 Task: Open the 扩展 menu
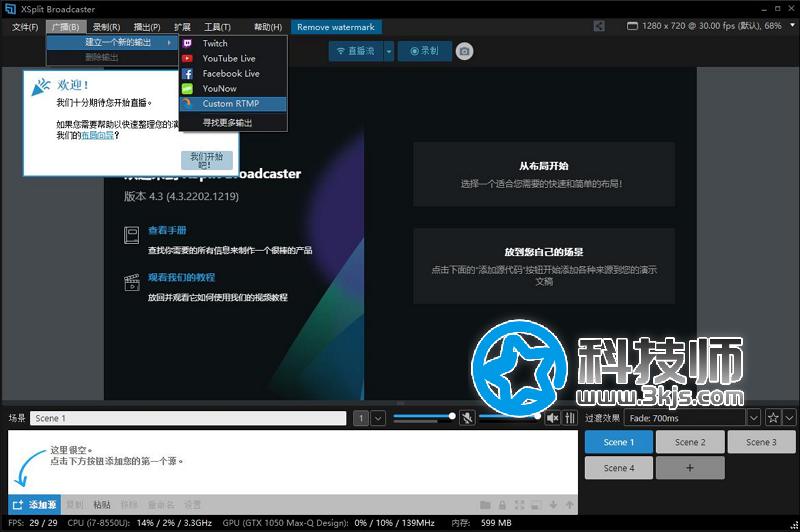tap(182, 27)
